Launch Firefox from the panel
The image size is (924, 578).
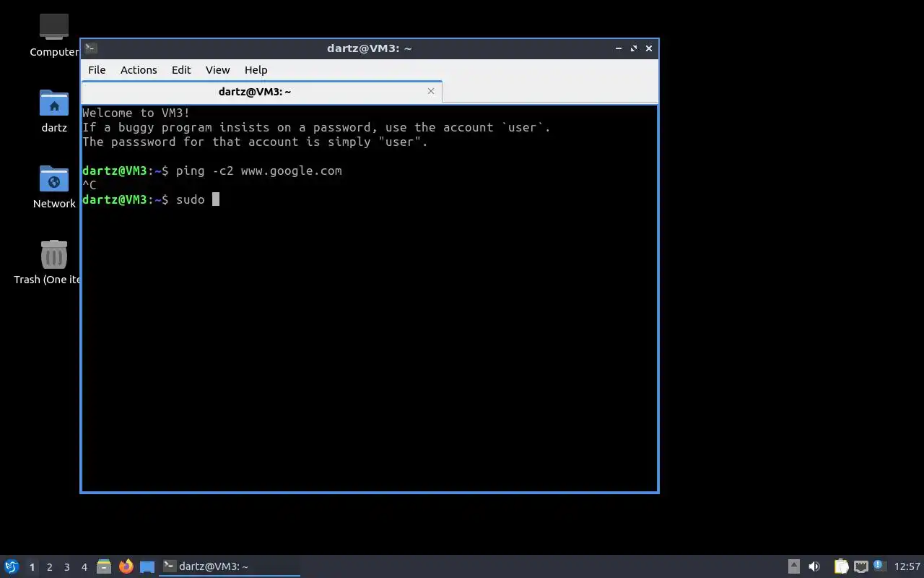126,566
